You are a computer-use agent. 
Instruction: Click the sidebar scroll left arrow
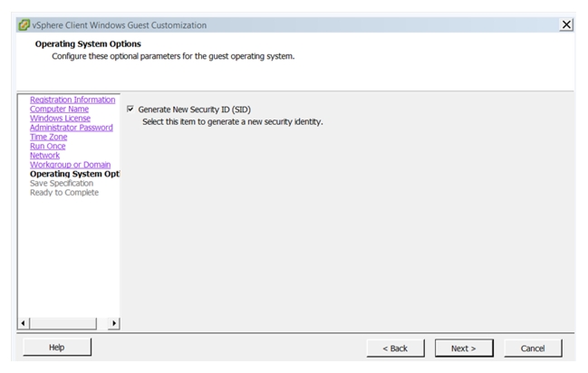tap(24, 323)
